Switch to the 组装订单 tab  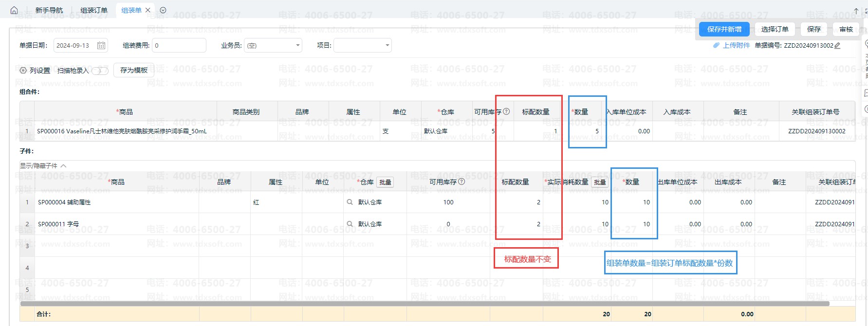pyautogui.click(x=94, y=10)
